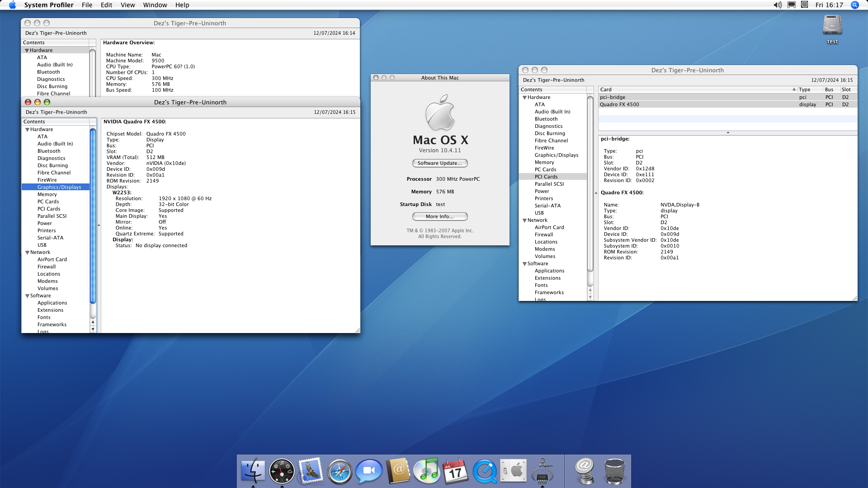Open the View menu
Viewport: 868px width, 488px height.
click(127, 5)
